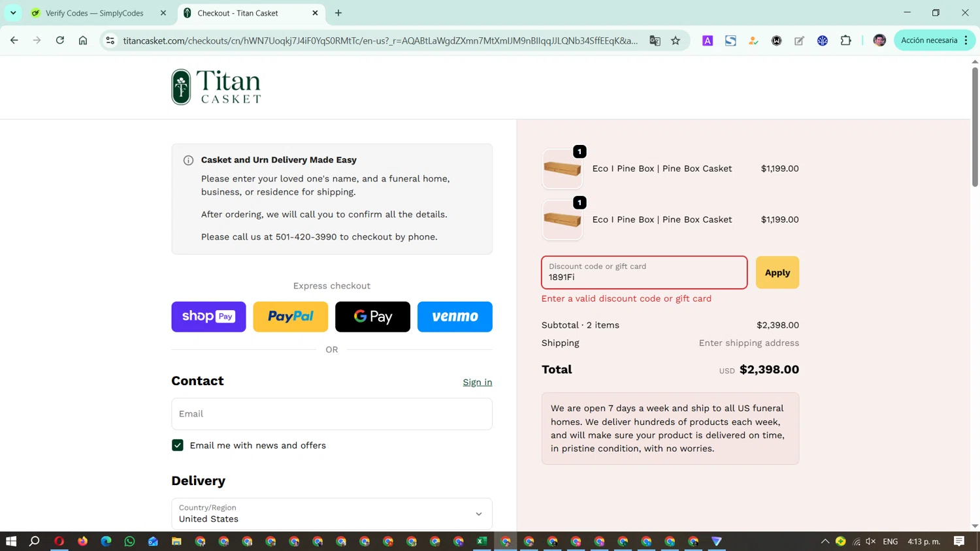This screenshot has width=980, height=551.
Task: Open Excel from the taskbar
Action: [482, 541]
